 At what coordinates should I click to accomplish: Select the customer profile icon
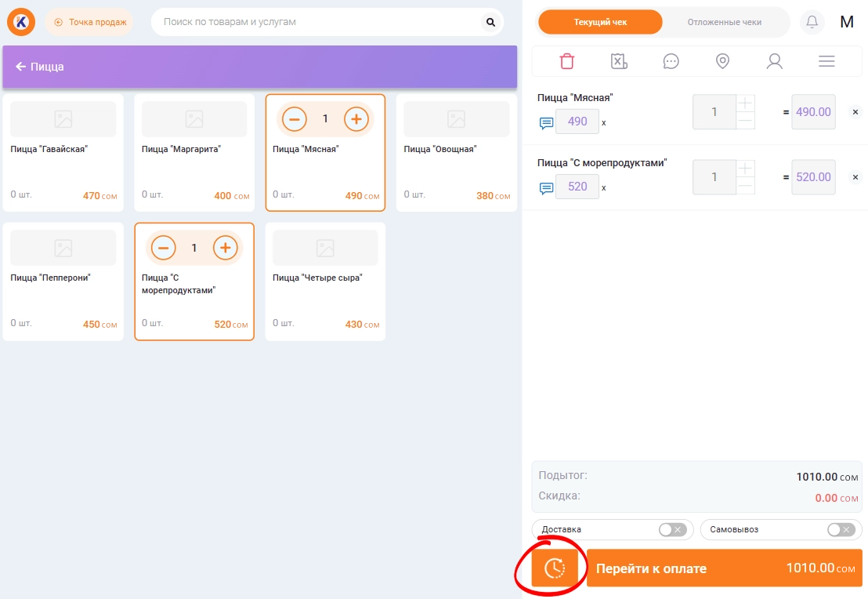tap(774, 61)
